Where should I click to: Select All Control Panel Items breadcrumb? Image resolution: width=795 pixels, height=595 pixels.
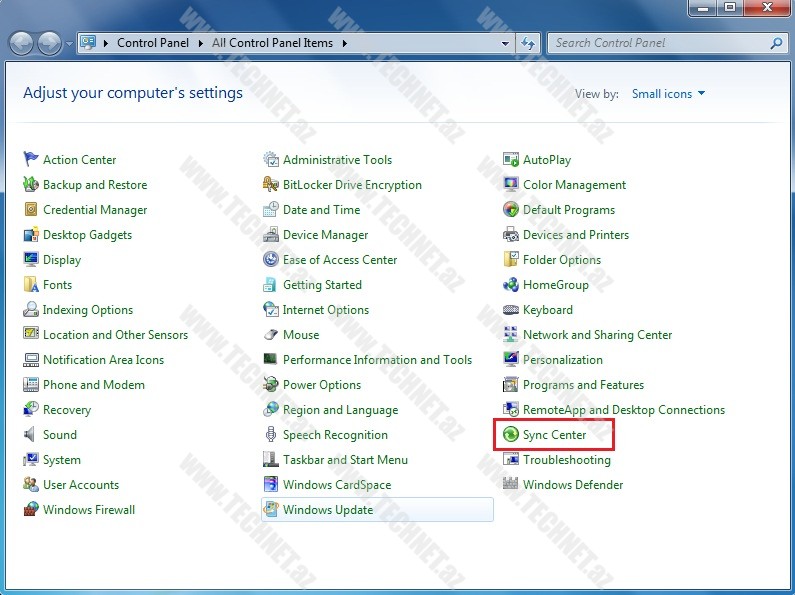273,44
